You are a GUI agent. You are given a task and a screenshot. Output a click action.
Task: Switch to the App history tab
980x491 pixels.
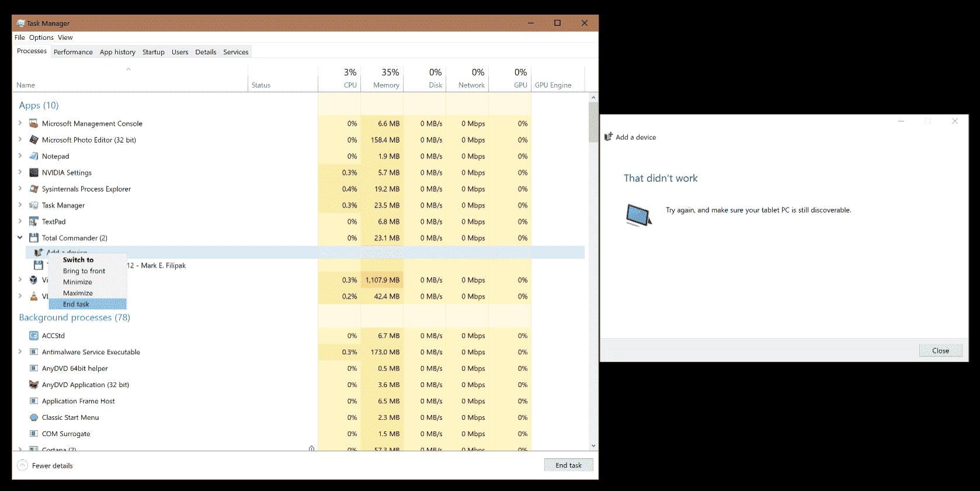coord(117,52)
